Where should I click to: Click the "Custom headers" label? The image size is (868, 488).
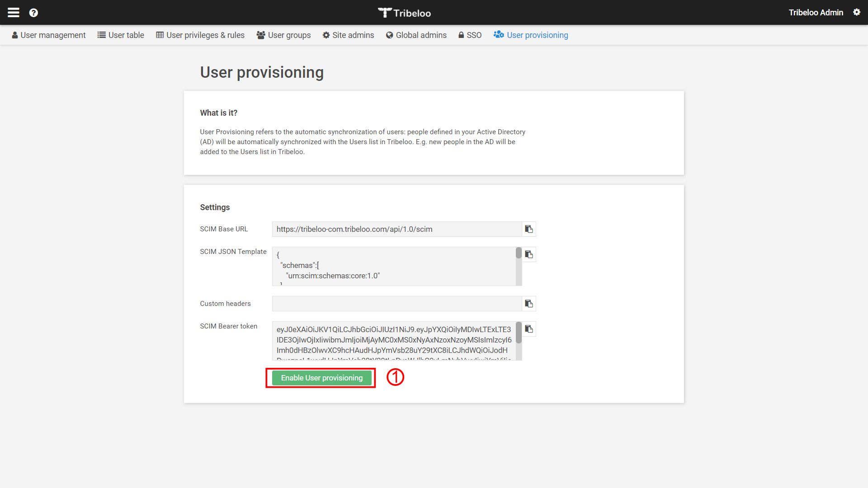[225, 304]
